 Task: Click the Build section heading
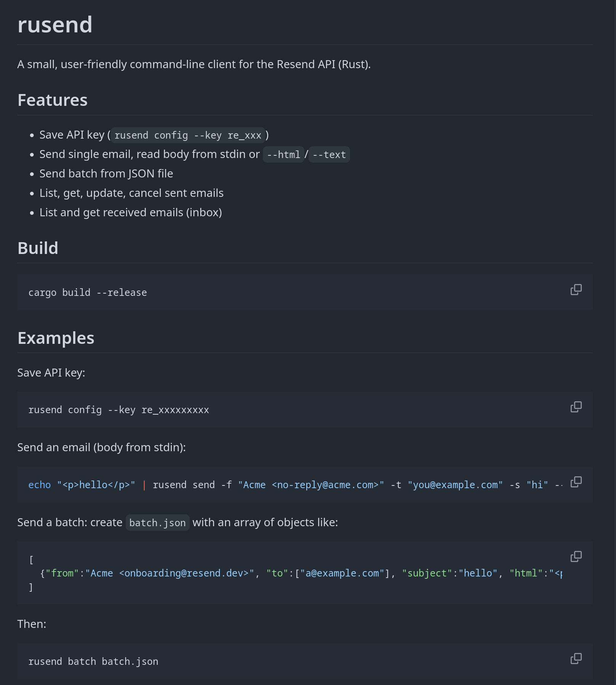point(38,248)
